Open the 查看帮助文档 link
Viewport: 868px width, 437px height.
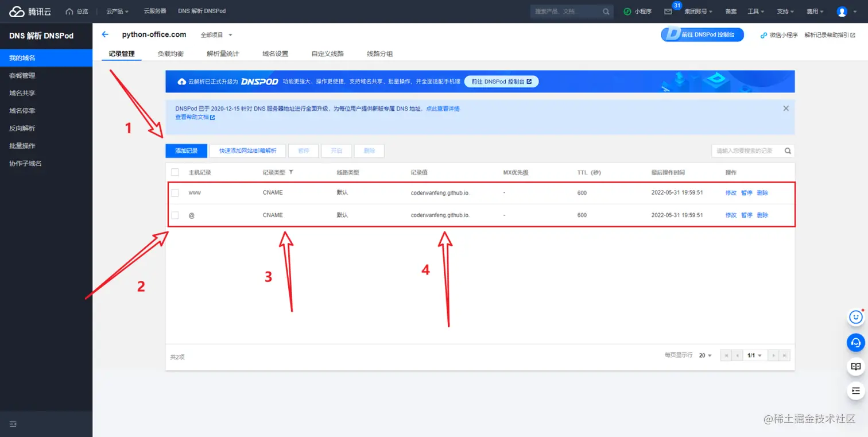click(195, 117)
